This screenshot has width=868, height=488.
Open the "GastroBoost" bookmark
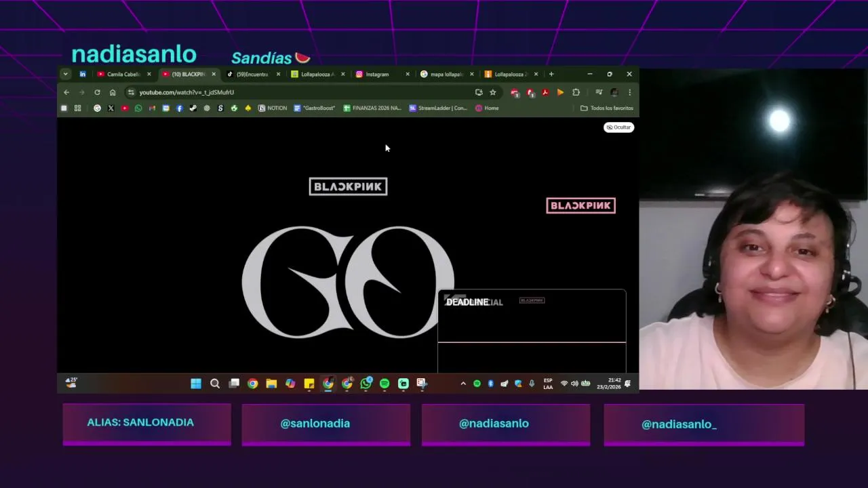click(315, 108)
